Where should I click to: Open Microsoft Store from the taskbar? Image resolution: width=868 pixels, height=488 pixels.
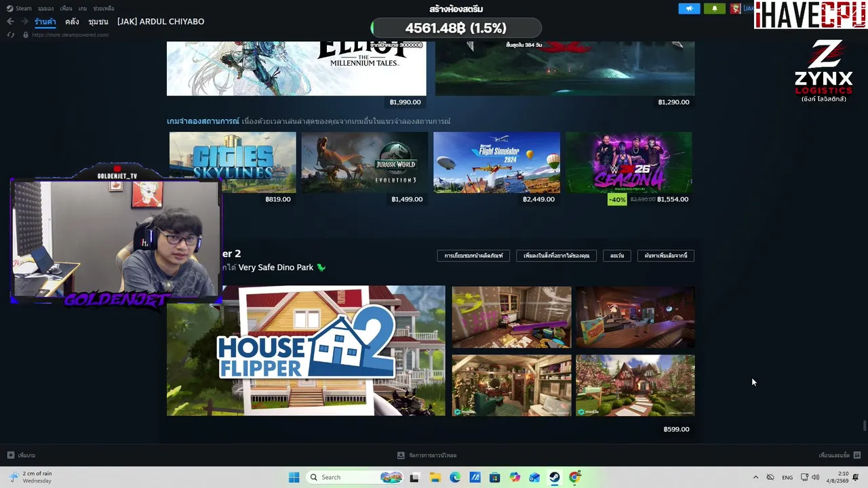(494, 477)
